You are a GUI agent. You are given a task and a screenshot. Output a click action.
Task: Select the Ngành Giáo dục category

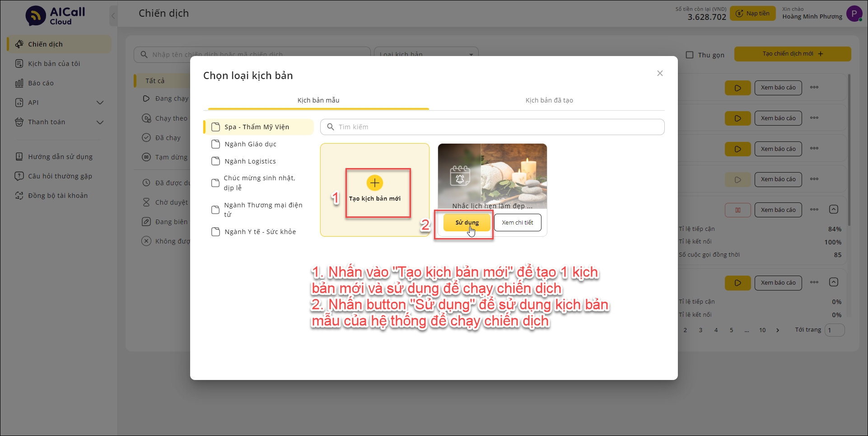point(250,144)
